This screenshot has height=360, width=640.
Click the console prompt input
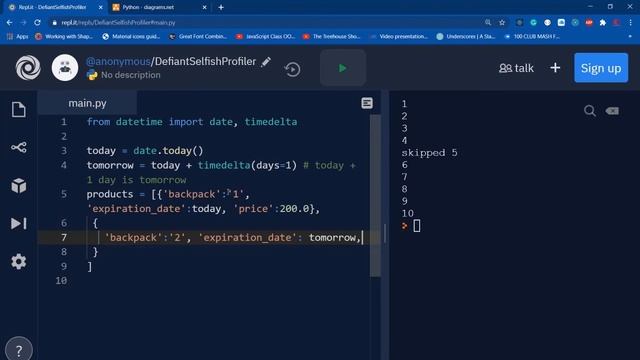pyautogui.click(x=417, y=226)
